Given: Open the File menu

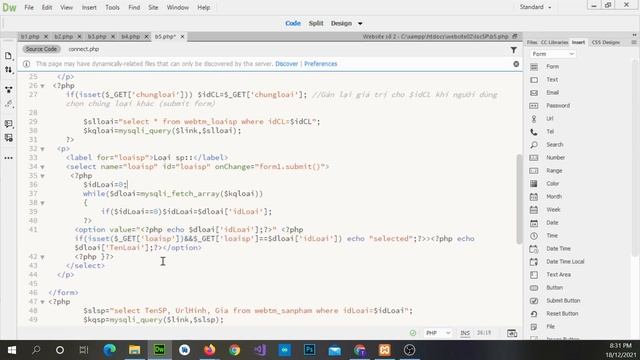Looking at the screenshot, I should pos(29,7).
